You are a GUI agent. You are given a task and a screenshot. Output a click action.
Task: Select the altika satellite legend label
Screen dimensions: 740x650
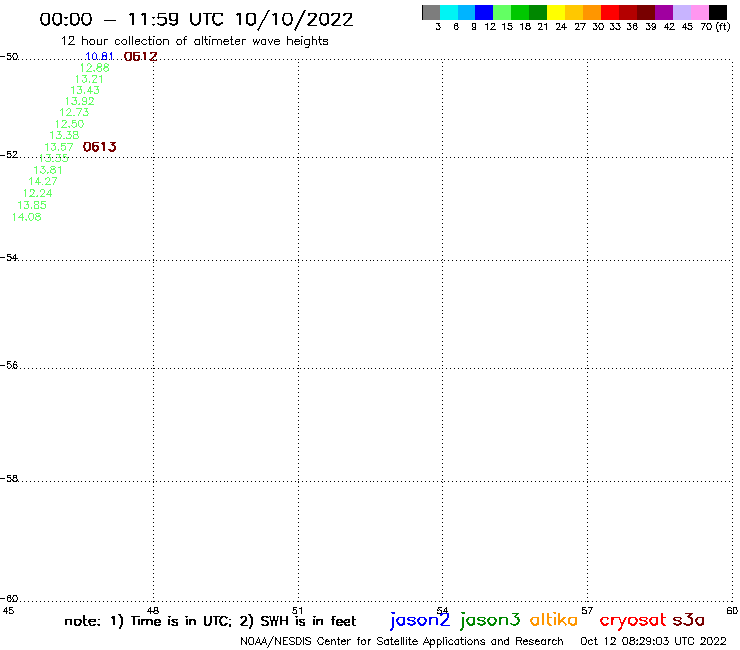click(x=554, y=619)
